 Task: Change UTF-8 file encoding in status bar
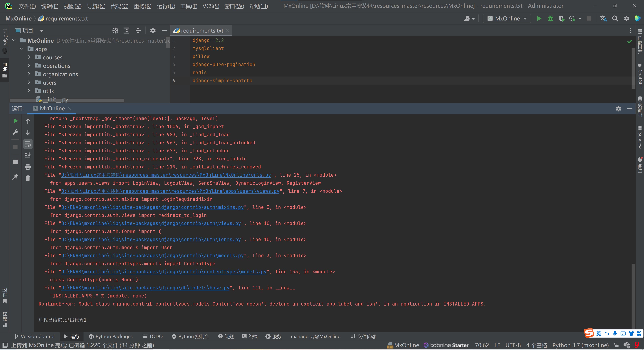tap(513, 345)
